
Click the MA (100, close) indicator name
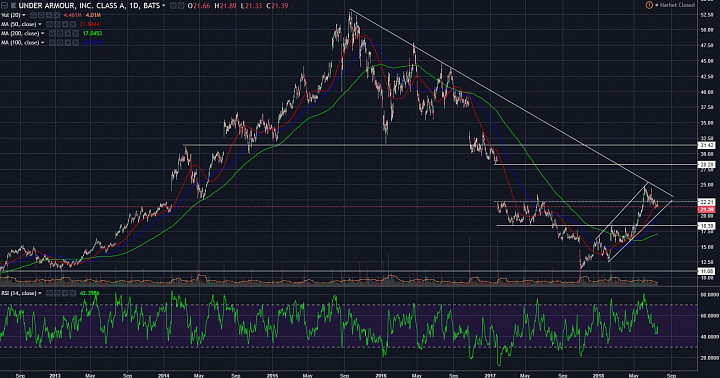click(x=20, y=43)
